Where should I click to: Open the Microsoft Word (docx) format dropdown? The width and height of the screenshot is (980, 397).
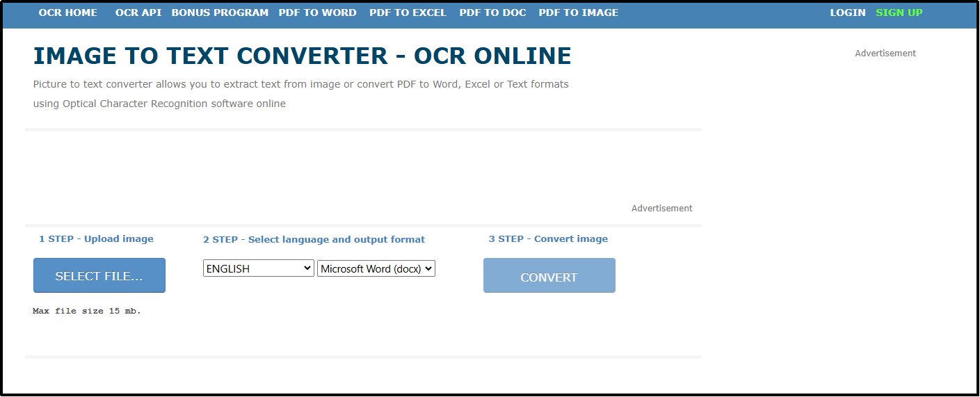376,268
